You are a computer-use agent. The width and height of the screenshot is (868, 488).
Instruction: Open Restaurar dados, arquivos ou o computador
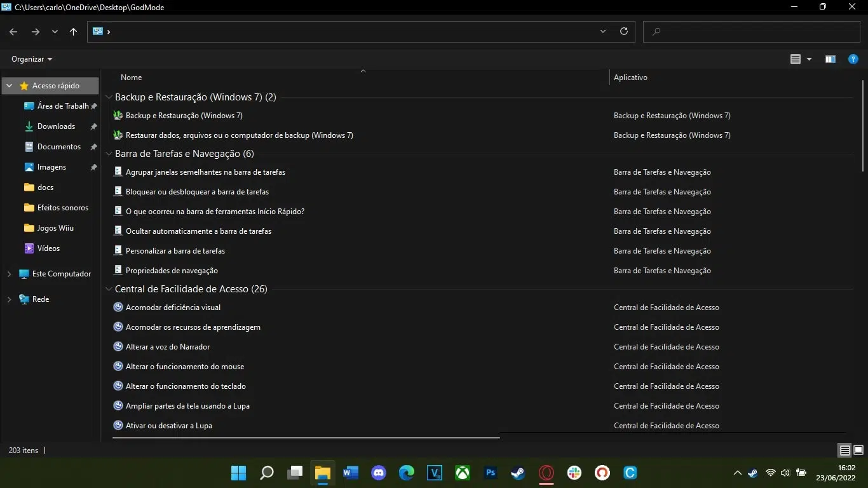click(x=239, y=135)
